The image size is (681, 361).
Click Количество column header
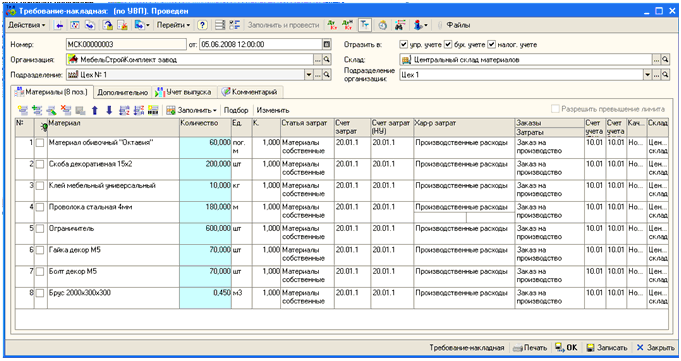(x=205, y=127)
